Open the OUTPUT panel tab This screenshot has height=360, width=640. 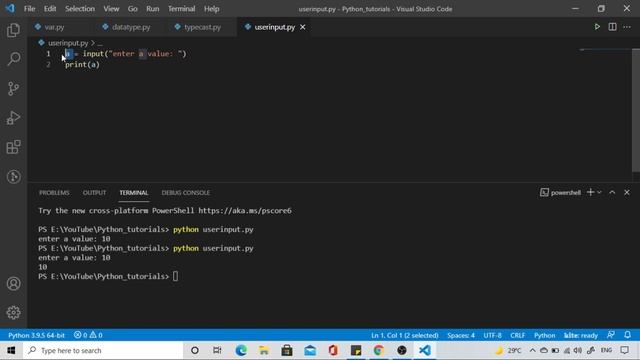click(x=94, y=193)
